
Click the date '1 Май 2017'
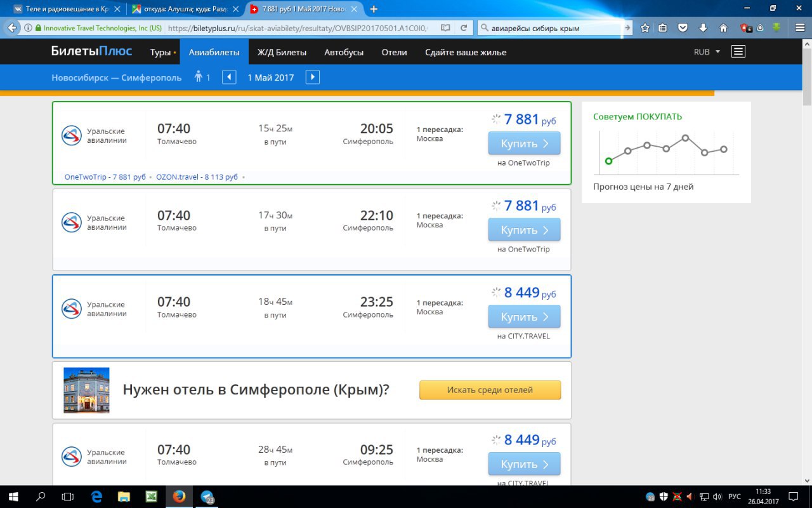point(271,77)
